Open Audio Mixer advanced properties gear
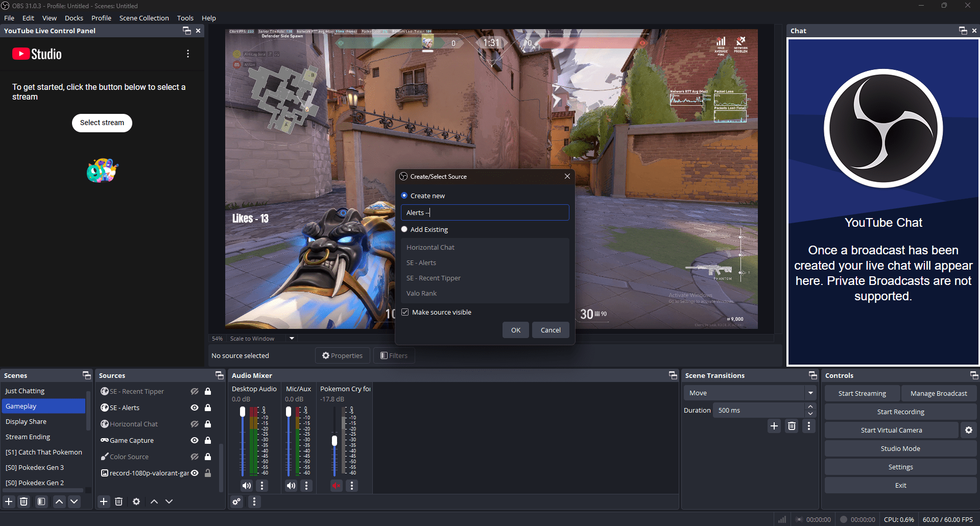This screenshot has height=526, width=980. pyautogui.click(x=236, y=501)
